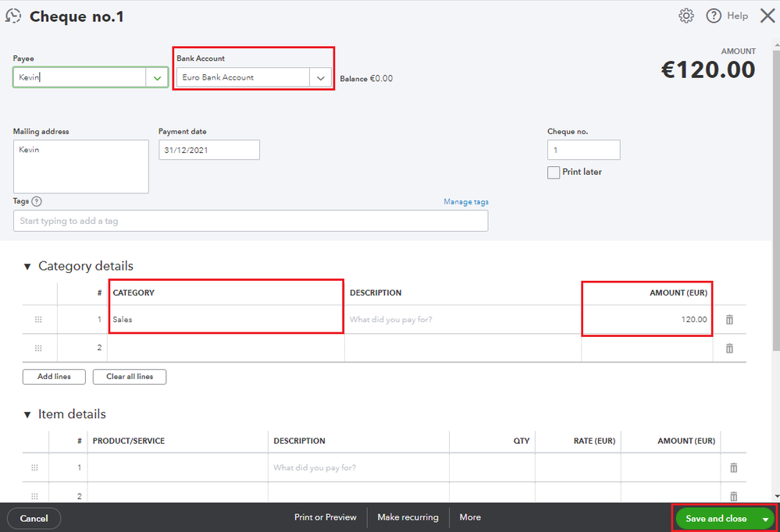Delete category line 1 with trash icon
The width and height of the screenshot is (780, 532).
click(729, 319)
